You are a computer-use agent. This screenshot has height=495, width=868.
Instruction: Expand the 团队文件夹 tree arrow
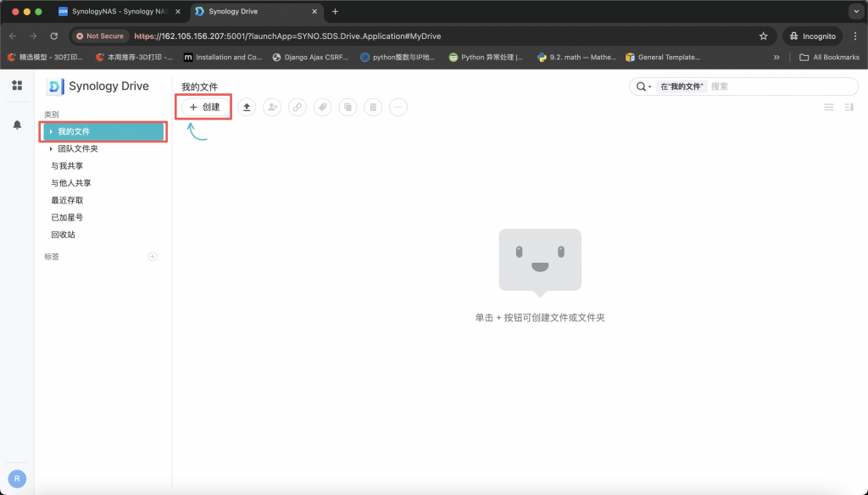pos(51,149)
